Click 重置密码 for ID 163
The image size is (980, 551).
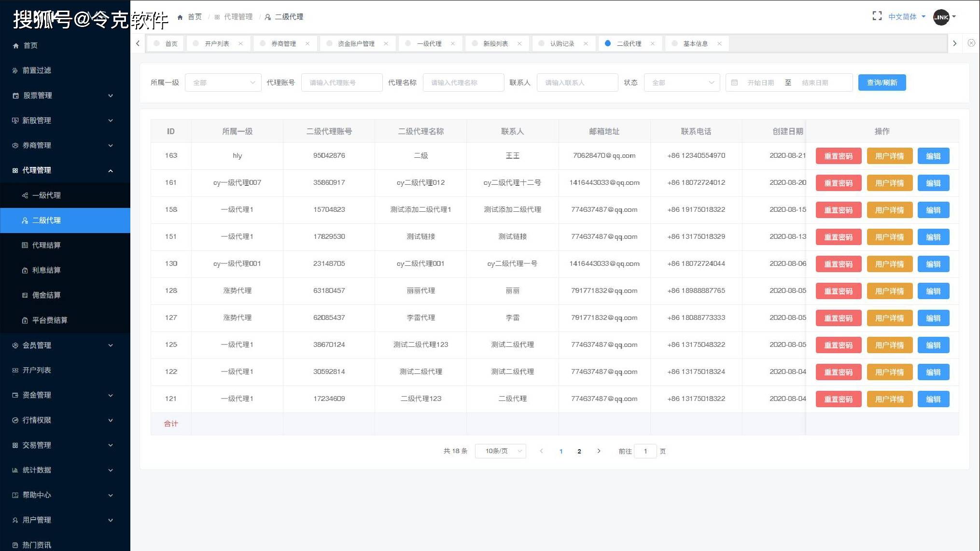tap(839, 156)
